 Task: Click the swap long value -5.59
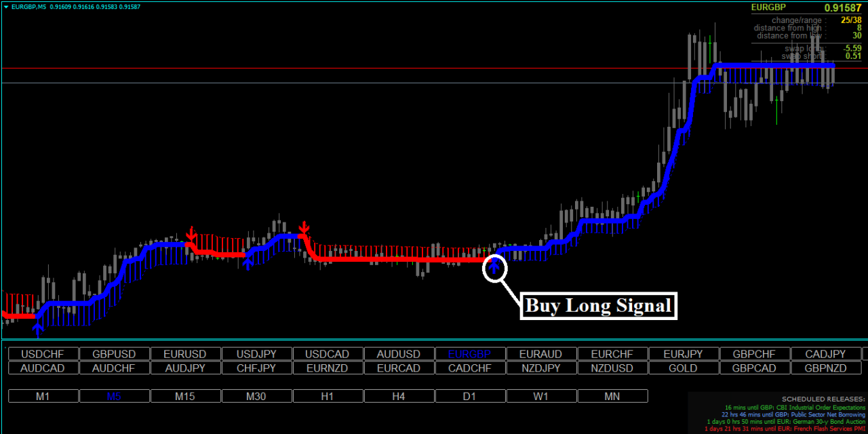pyautogui.click(x=852, y=48)
